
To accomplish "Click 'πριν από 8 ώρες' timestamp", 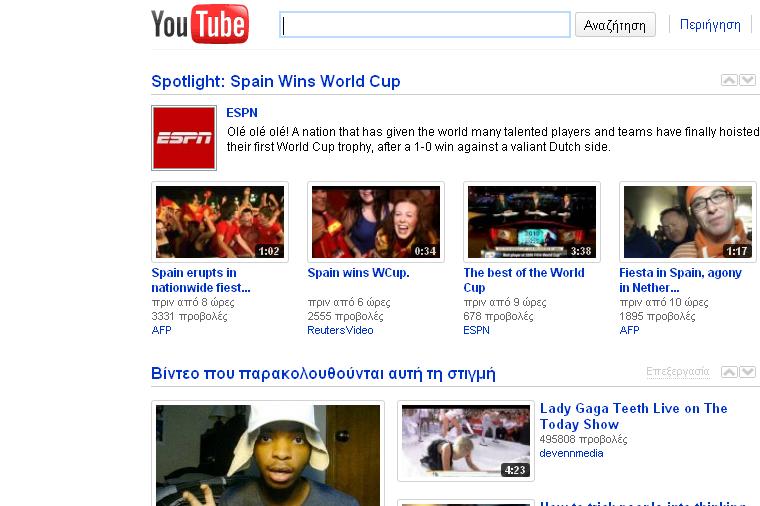I will (193, 302).
